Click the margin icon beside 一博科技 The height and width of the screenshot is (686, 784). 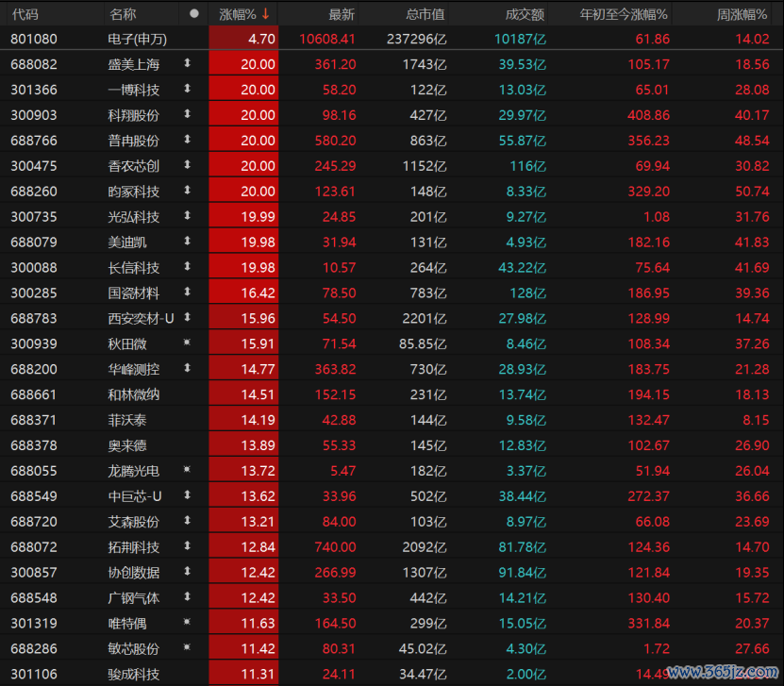pos(188,89)
